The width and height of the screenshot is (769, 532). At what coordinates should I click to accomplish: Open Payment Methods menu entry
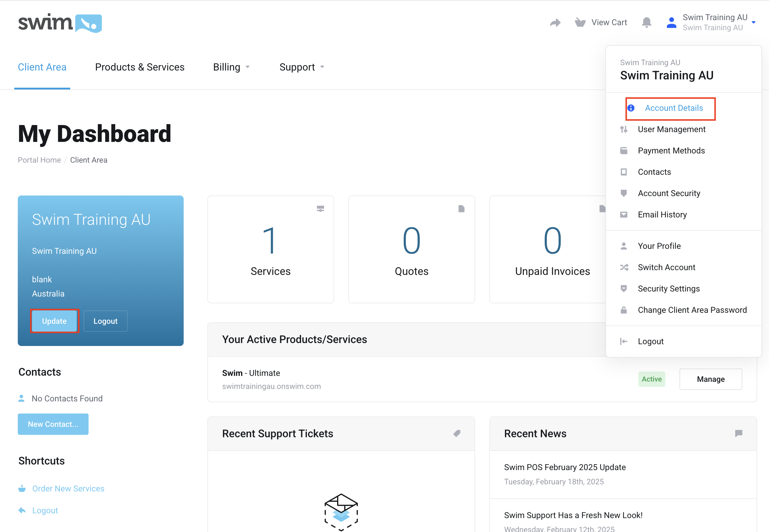(671, 151)
